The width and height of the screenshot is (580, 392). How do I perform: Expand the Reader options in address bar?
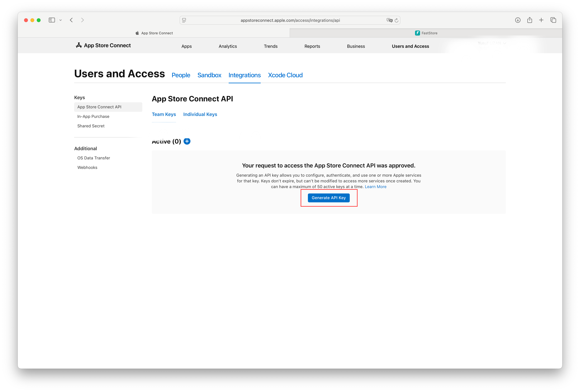[184, 20]
